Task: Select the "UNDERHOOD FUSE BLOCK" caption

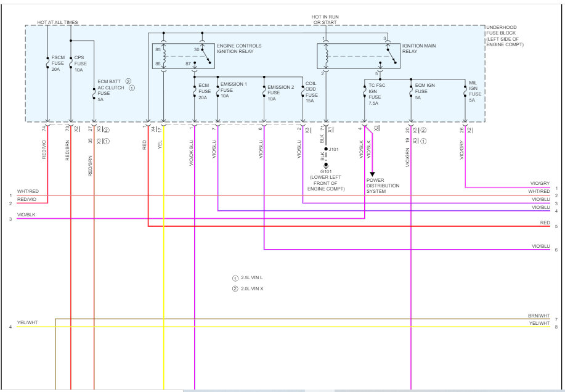Action: [501, 30]
